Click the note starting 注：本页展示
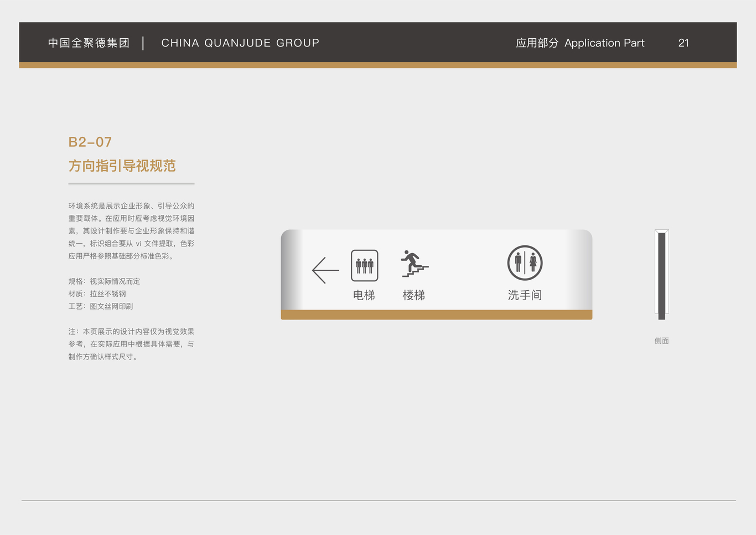756x535 pixels. click(x=131, y=344)
